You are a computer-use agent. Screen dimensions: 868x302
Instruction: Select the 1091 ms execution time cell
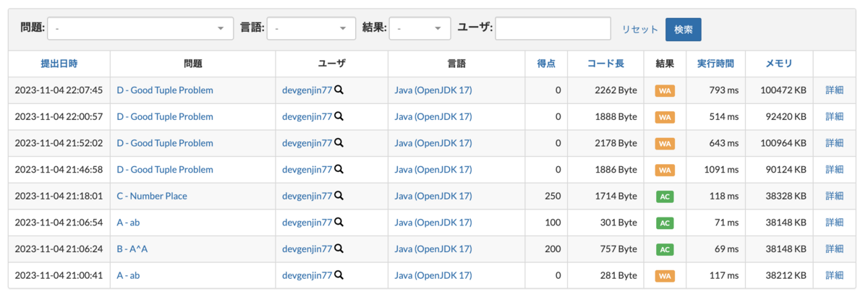715,170
